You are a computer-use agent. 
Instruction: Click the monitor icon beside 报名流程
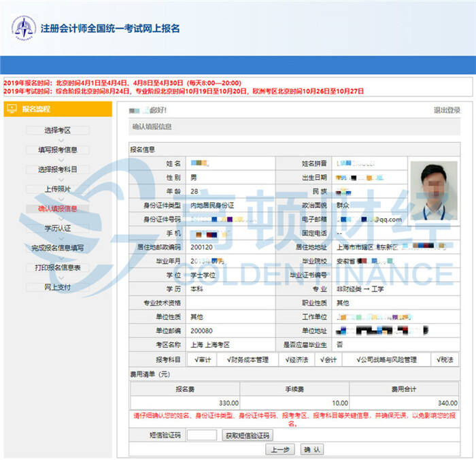click(12, 109)
